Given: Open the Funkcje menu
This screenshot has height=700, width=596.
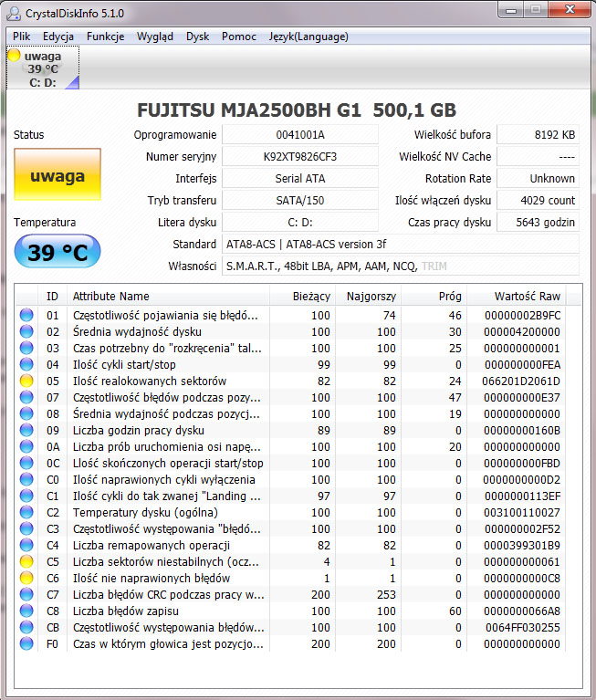Looking at the screenshot, I should point(105,37).
